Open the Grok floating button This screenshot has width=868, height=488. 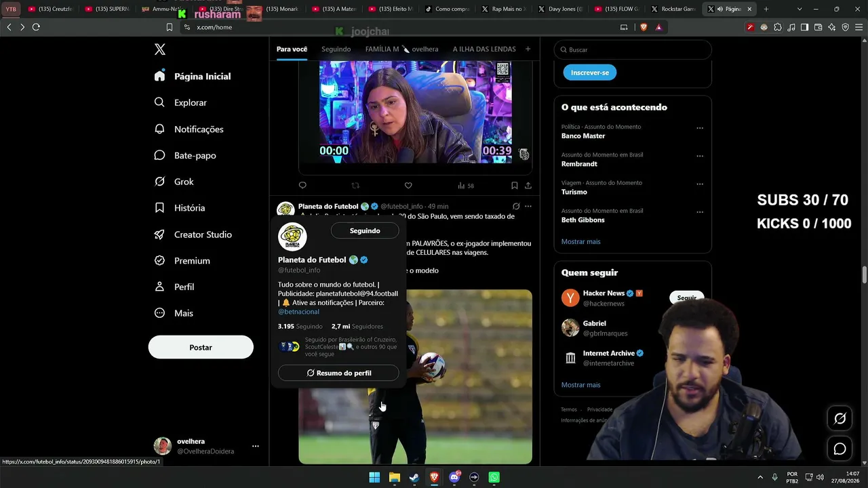point(840,418)
